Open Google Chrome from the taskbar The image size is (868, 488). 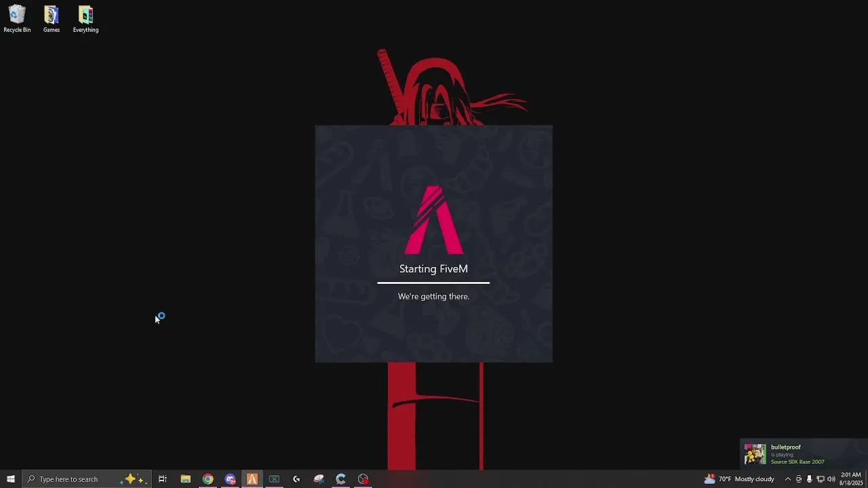pos(208,479)
